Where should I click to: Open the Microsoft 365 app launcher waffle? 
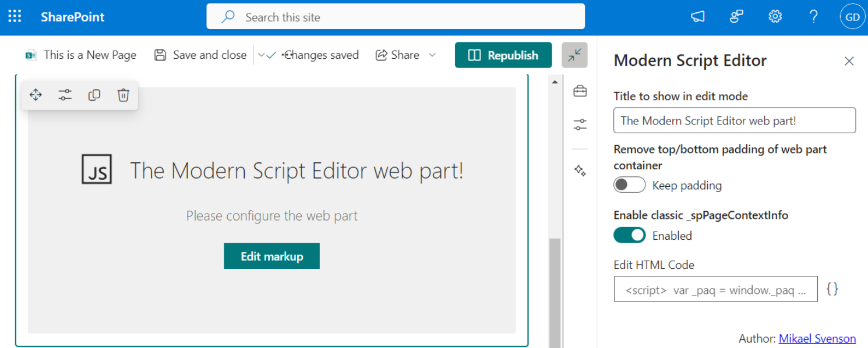pyautogui.click(x=14, y=16)
